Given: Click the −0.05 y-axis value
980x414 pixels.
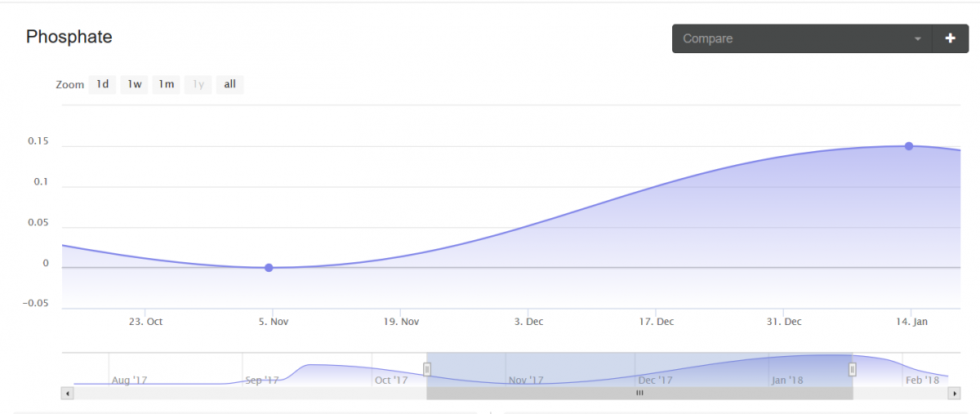Looking at the screenshot, I should point(34,303).
